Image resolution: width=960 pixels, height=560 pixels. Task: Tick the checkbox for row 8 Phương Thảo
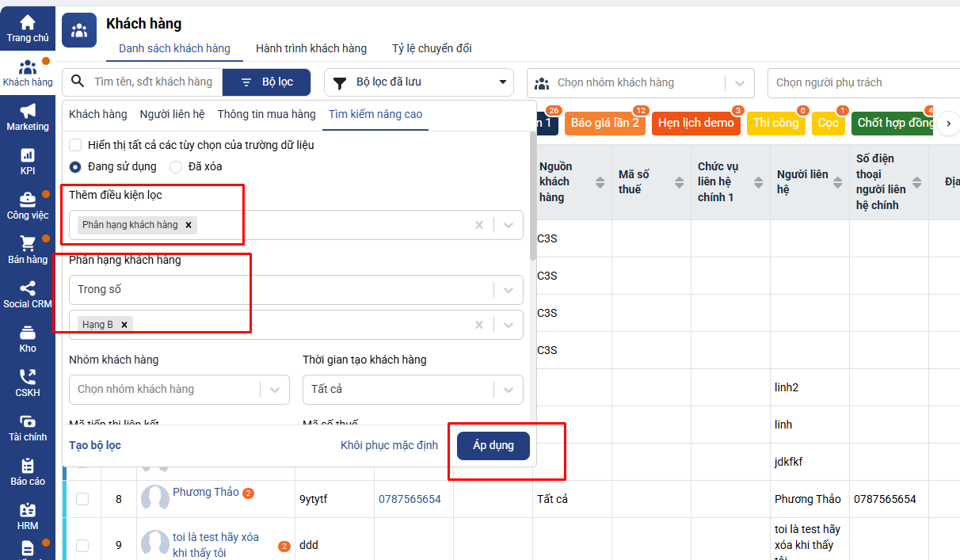point(82,499)
